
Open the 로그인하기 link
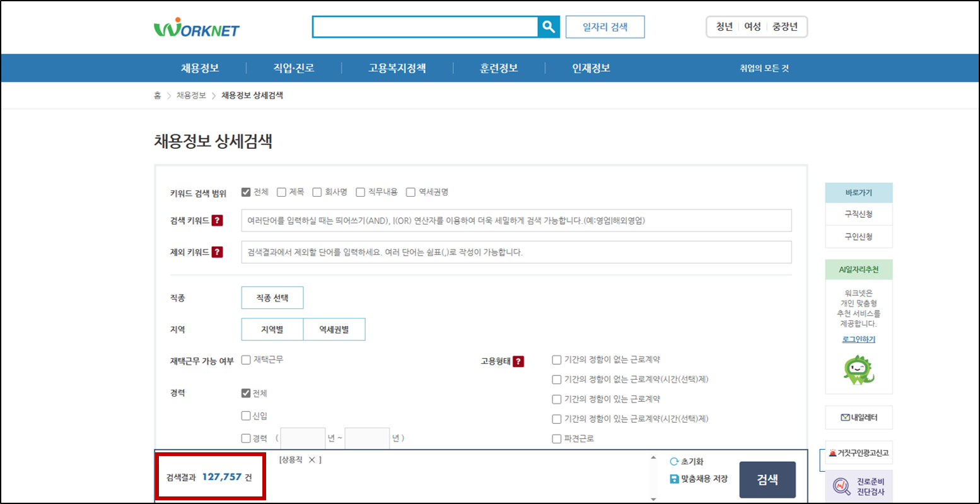[858, 339]
